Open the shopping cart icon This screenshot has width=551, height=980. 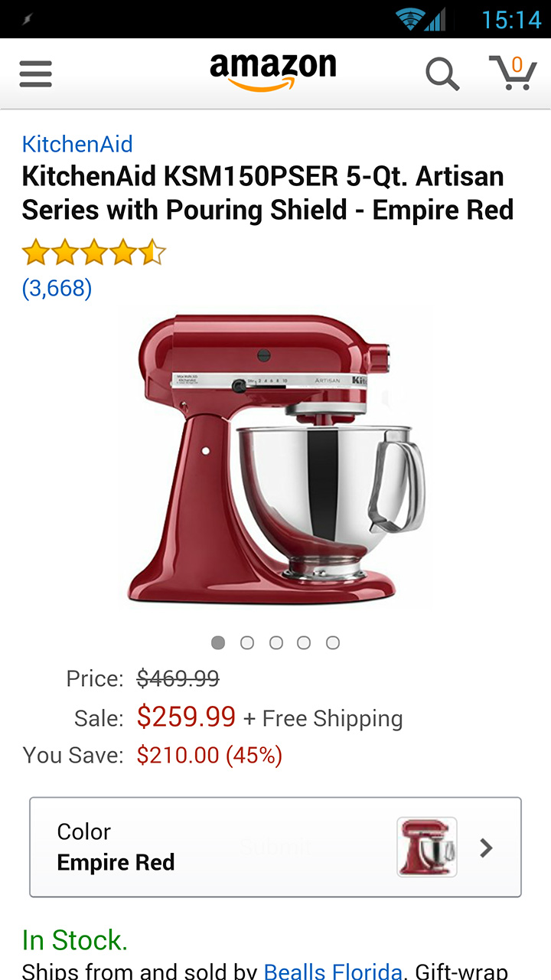click(x=513, y=73)
